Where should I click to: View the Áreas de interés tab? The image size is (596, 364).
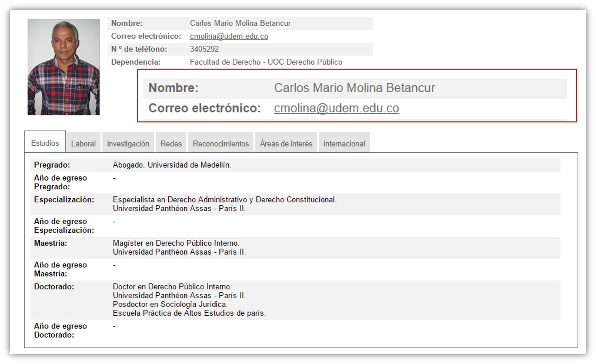286,144
